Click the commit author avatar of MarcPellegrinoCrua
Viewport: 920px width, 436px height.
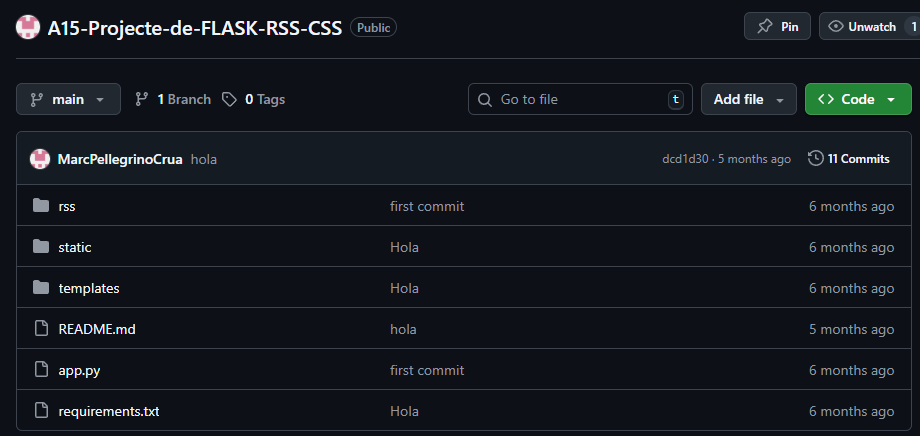(x=40, y=159)
